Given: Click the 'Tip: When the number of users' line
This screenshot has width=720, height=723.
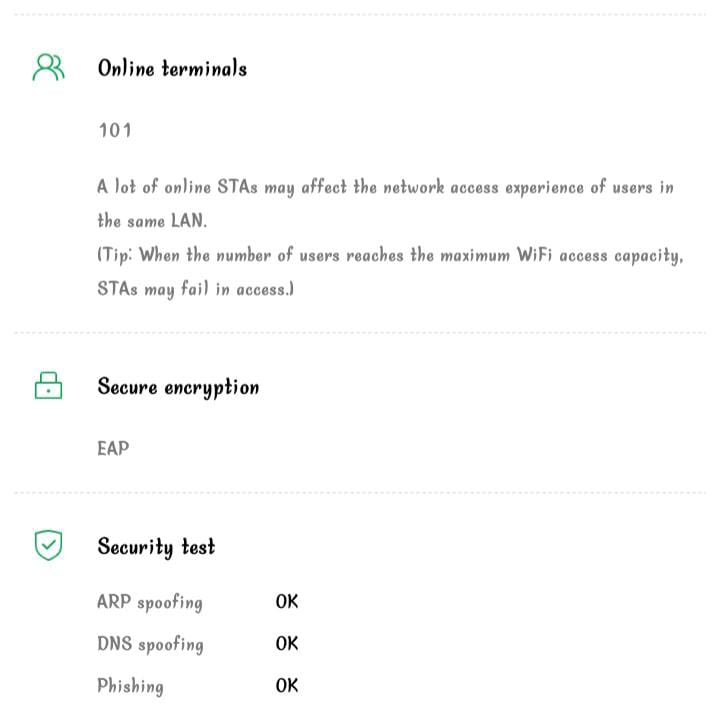Looking at the screenshot, I should 390,255.
